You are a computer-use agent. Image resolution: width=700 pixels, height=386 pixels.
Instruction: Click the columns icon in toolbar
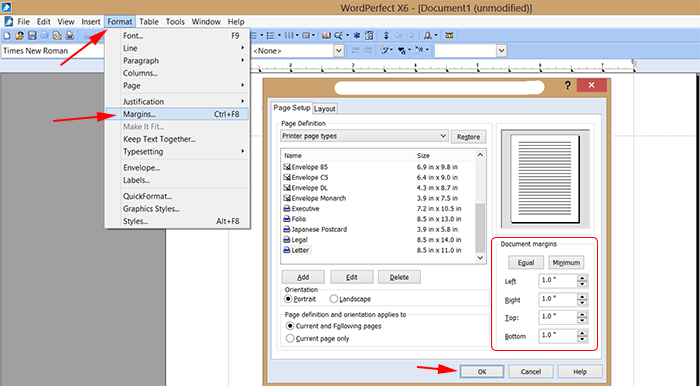coord(289,36)
